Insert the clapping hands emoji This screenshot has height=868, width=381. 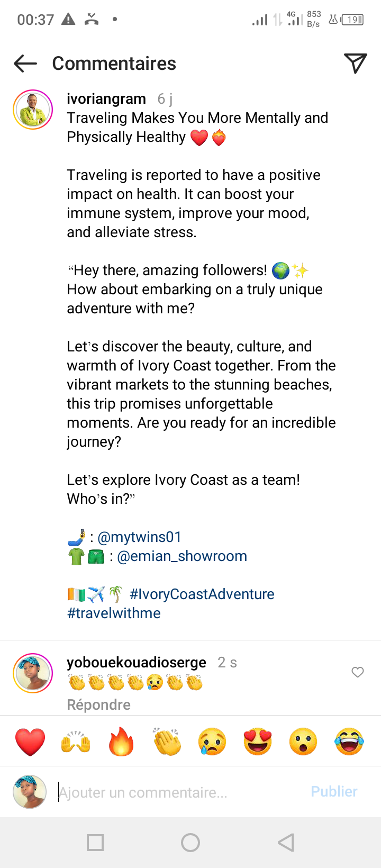click(167, 742)
